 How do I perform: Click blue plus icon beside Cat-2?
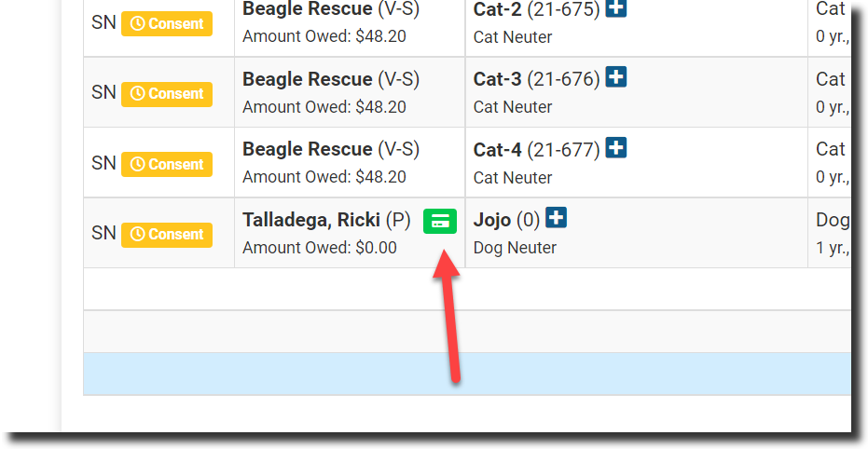click(615, 8)
